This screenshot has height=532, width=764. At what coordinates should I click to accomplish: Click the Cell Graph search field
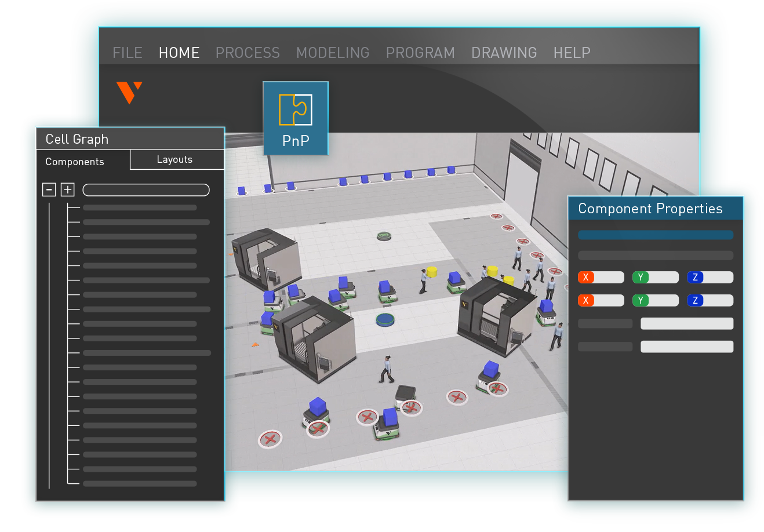pyautogui.click(x=146, y=190)
